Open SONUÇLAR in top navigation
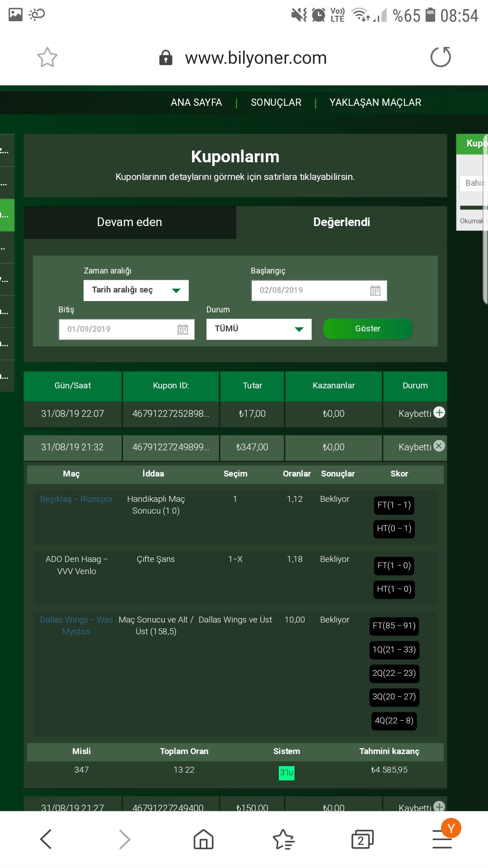This screenshot has width=488, height=868. coord(276,103)
